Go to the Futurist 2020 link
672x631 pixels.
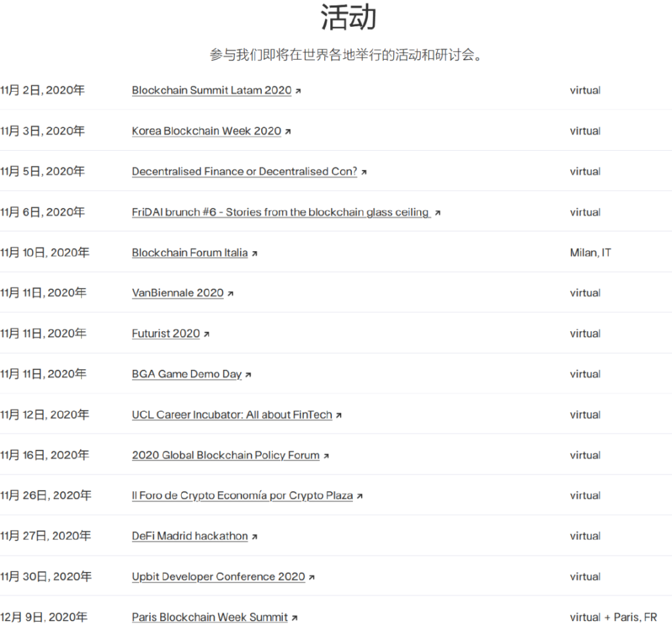tap(166, 334)
